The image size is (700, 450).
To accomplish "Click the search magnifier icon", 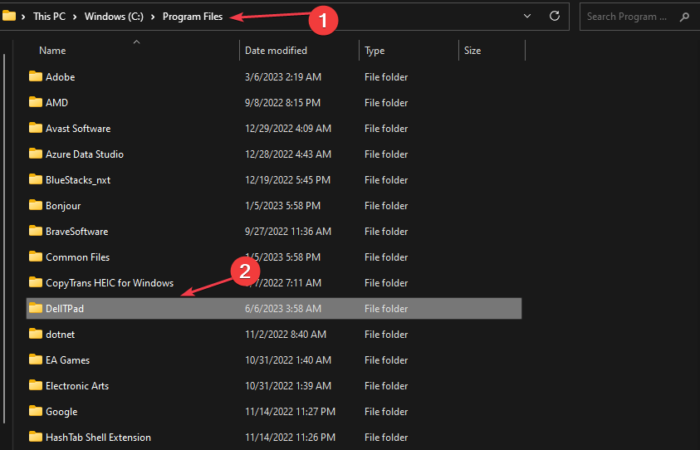I will tap(684, 17).
